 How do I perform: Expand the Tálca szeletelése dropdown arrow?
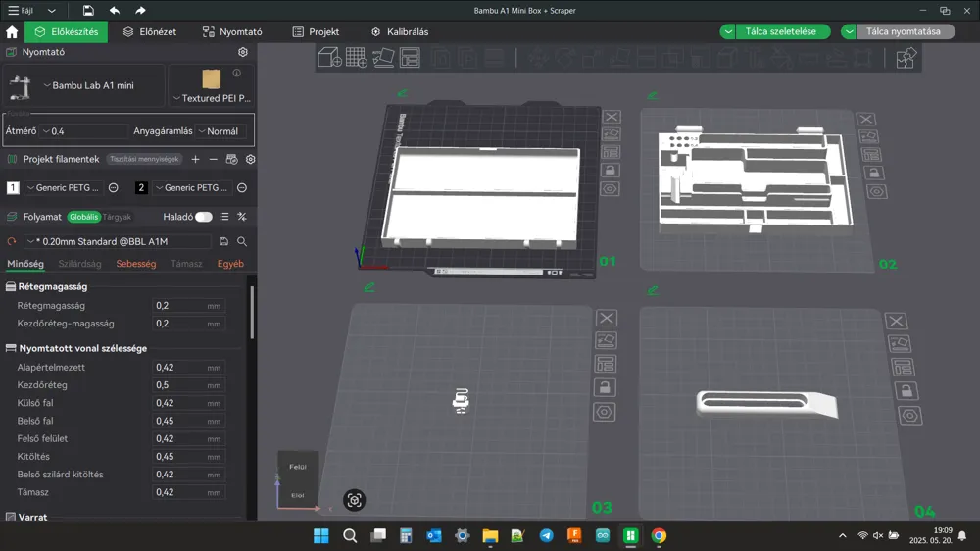click(x=728, y=31)
